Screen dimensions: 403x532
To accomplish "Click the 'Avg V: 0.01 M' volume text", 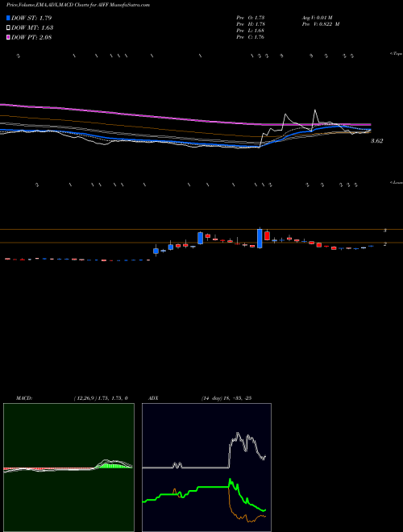I will click(319, 18).
